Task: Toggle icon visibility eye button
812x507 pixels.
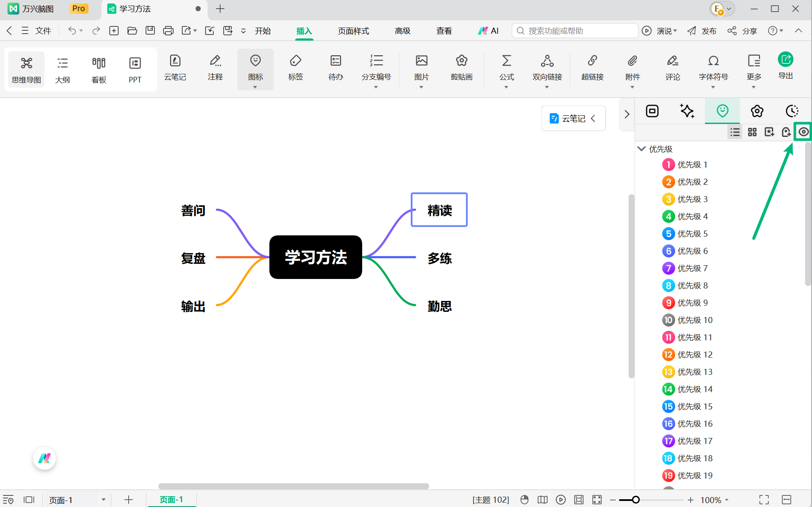Action: tap(803, 132)
